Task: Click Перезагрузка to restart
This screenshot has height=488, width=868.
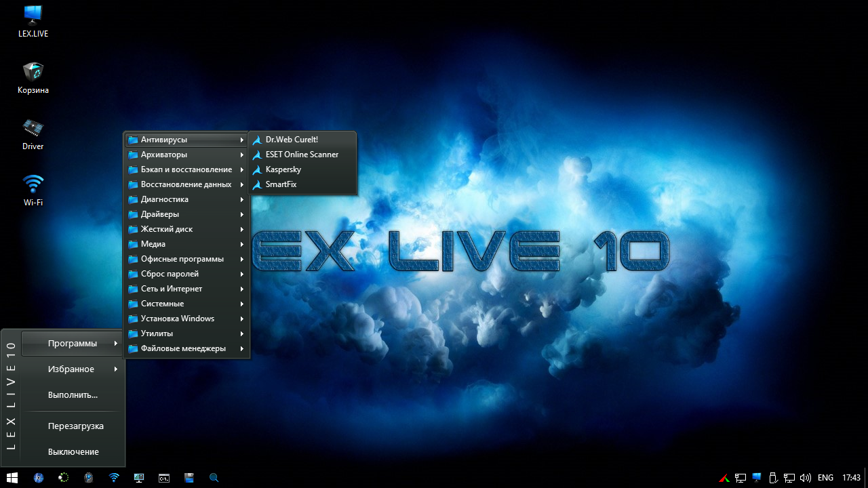Action: pos(75,426)
